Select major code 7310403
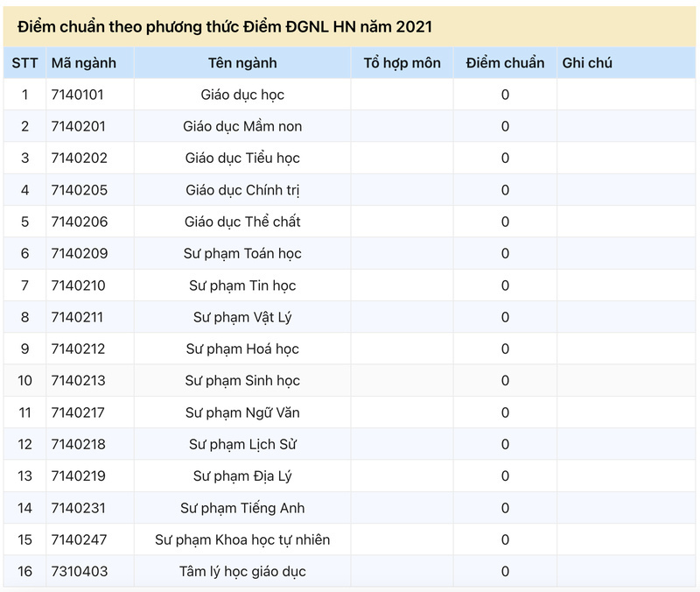Screen dimensions: 700x592 [x=80, y=572]
